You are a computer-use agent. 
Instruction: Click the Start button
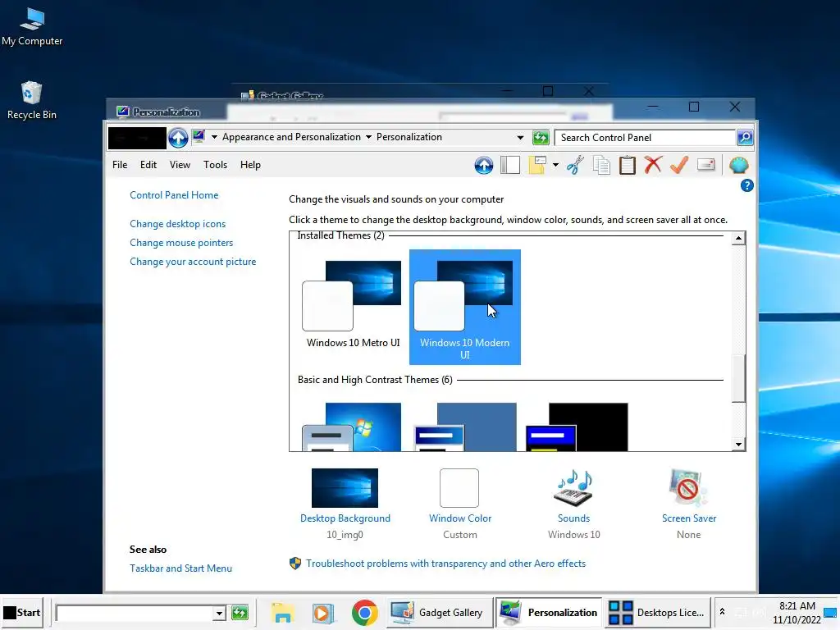pos(22,612)
